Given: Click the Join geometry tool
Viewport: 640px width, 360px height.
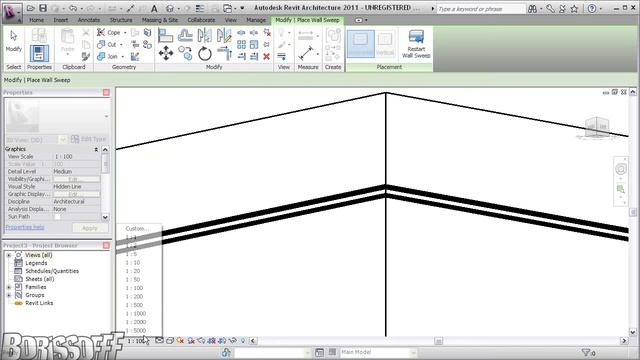Looking at the screenshot, I should click(107, 56).
